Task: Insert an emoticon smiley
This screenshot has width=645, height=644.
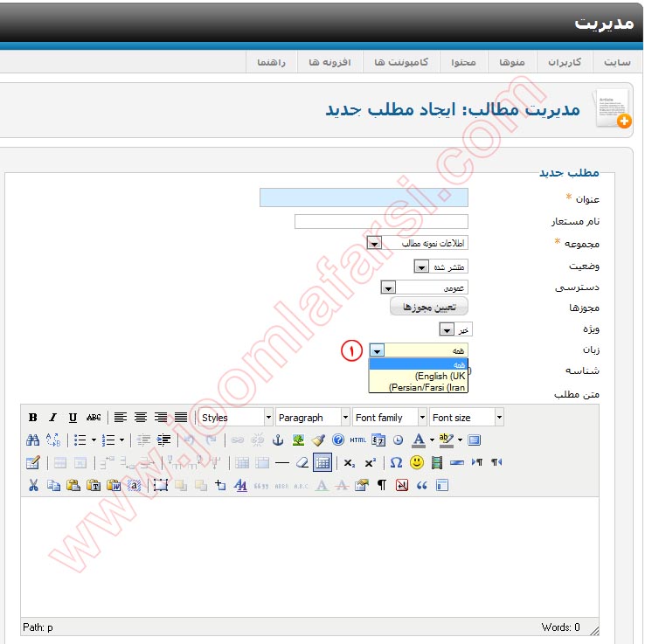Action: point(417,462)
